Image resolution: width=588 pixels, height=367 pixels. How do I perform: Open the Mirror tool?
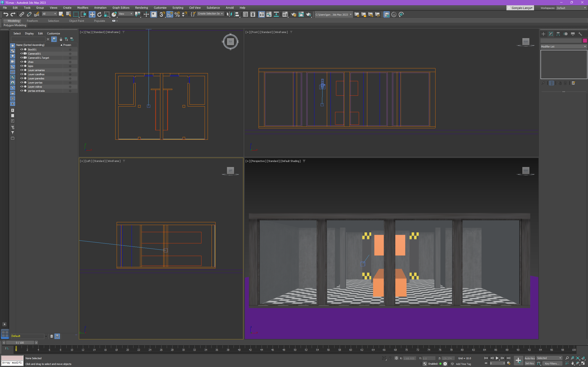click(229, 14)
